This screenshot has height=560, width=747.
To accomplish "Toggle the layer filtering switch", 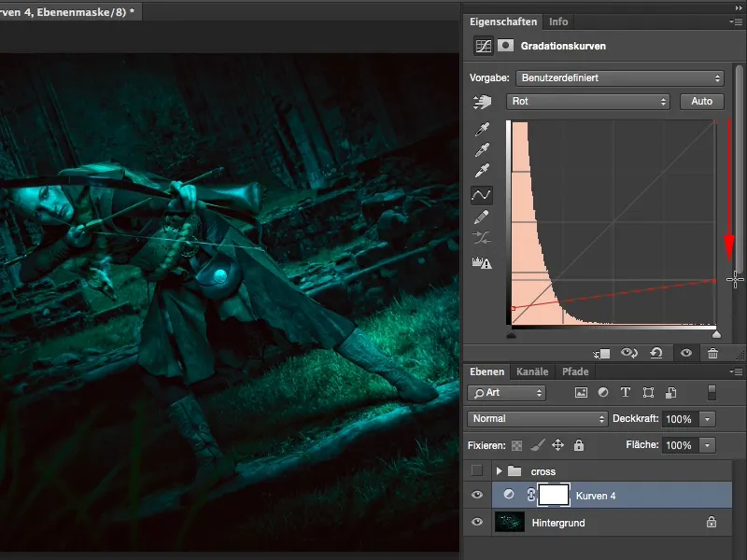I will pos(712,392).
